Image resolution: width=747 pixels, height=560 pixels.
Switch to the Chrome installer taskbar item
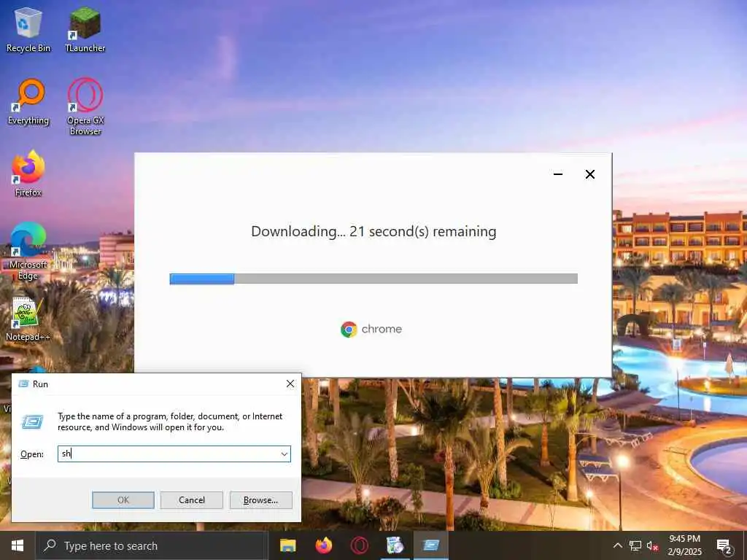point(395,545)
